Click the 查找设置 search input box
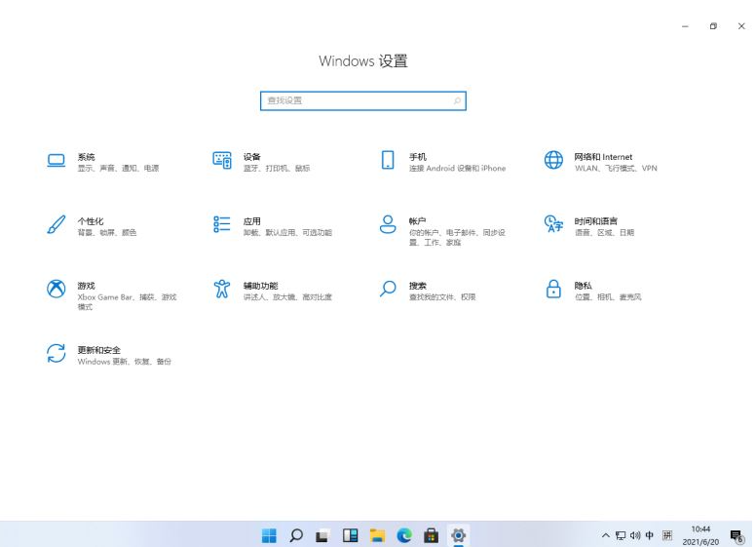The image size is (756, 547). tap(356, 100)
